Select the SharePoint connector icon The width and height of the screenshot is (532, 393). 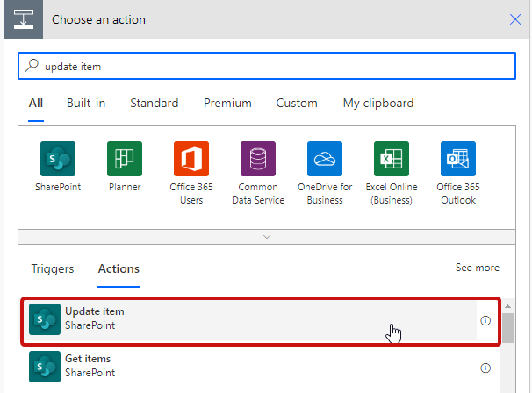pos(58,159)
